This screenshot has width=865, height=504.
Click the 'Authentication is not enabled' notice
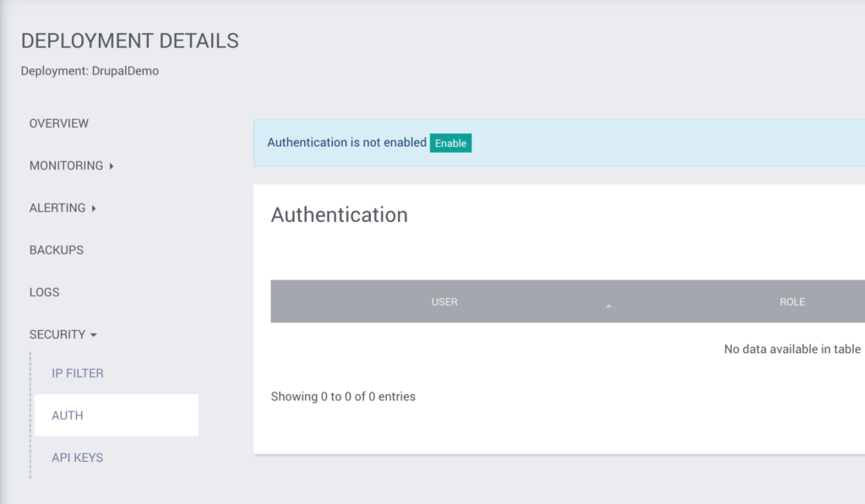tap(347, 143)
